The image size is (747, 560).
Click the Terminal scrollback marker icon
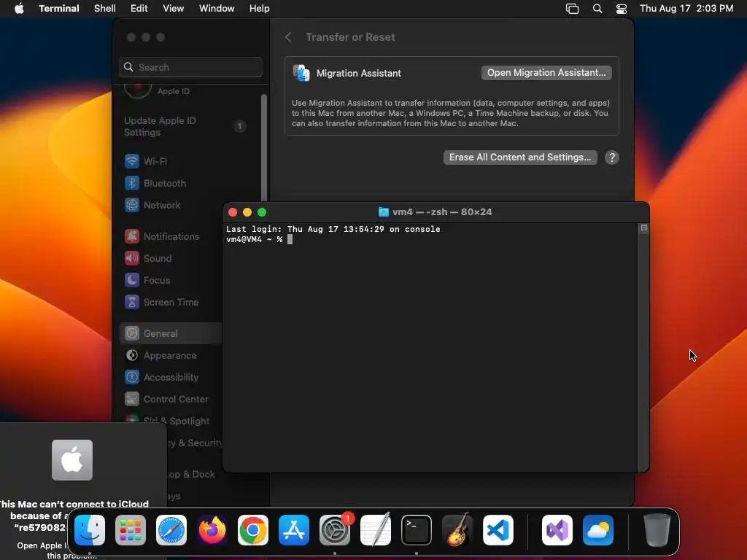[643, 228]
